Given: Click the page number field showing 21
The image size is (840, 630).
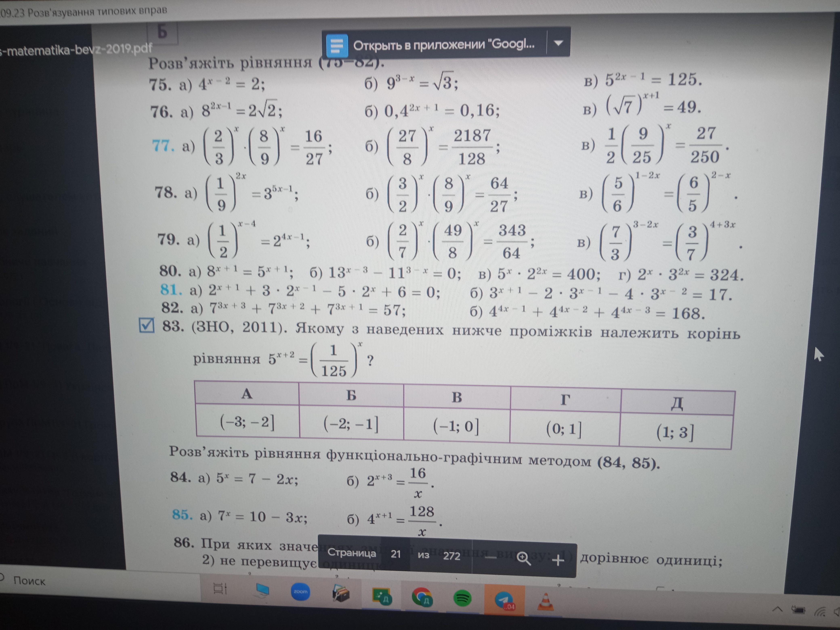Looking at the screenshot, I should click(x=396, y=554).
